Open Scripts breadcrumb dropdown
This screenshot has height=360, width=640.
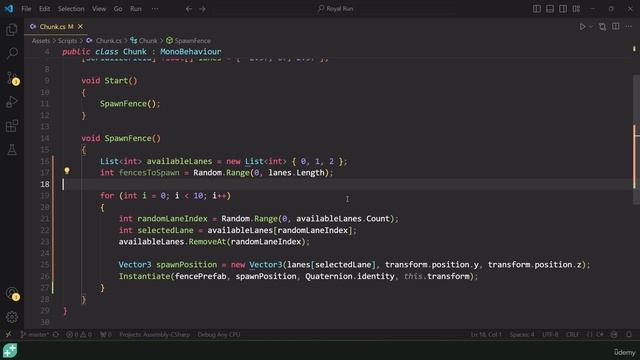[67, 41]
